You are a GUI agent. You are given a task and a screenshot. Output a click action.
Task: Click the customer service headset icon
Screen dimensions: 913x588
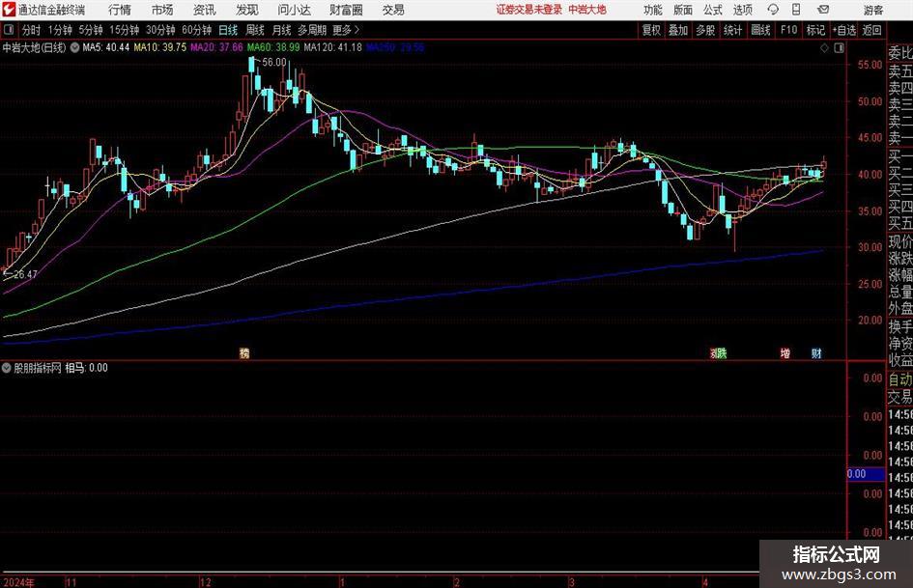coord(773,10)
